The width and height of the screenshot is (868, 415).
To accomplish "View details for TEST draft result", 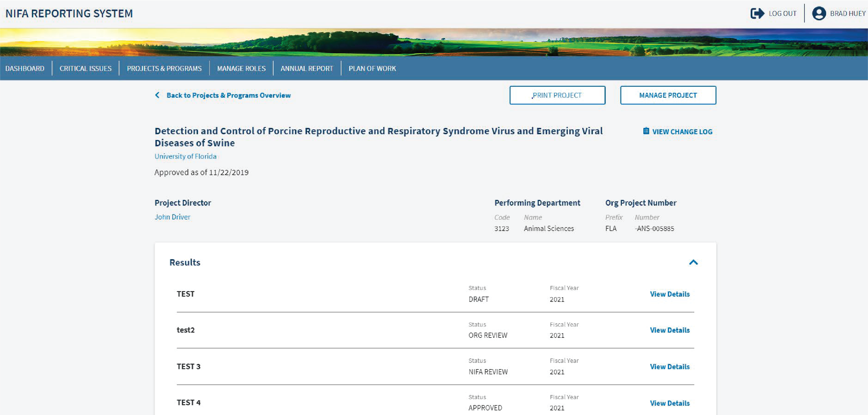I will point(669,294).
